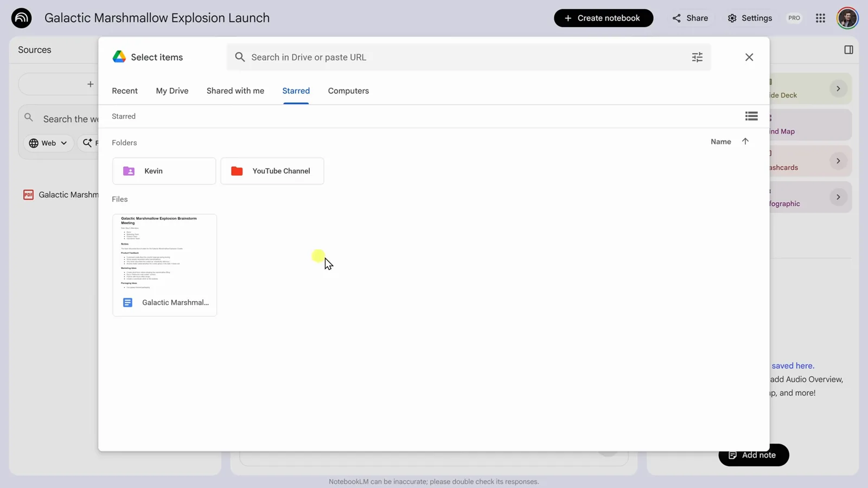Image resolution: width=868 pixels, height=488 pixels.
Task: Click the Create notebook button
Action: pyautogui.click(x=603, y=18)
